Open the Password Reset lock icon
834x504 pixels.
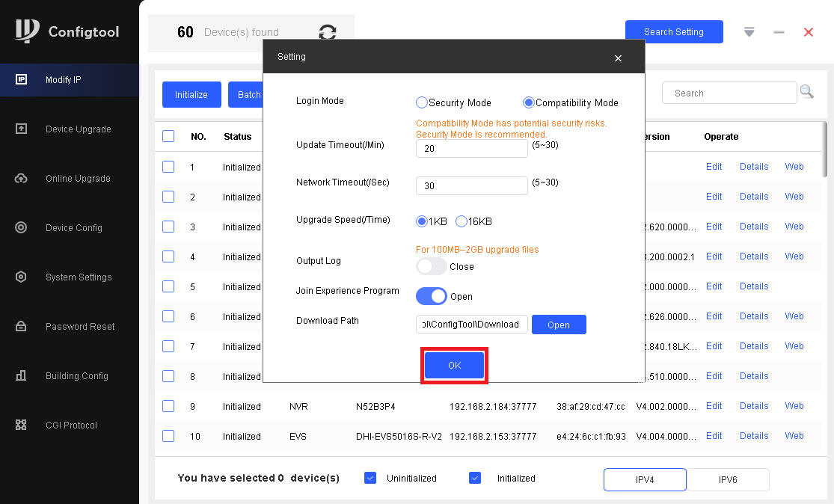click(22, 326)
